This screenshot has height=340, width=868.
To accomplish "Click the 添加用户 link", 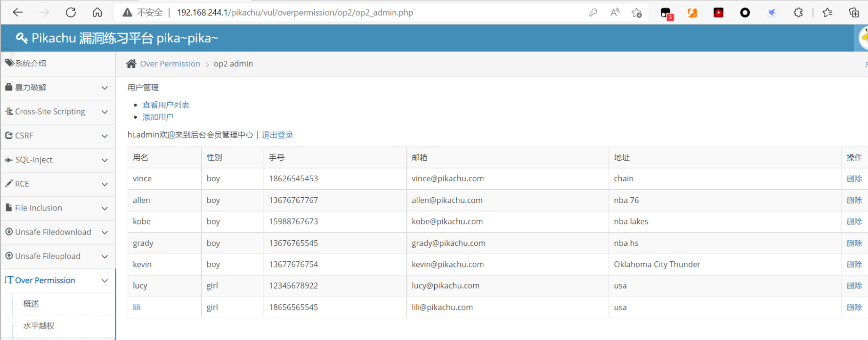I will (x=158, y=117).
